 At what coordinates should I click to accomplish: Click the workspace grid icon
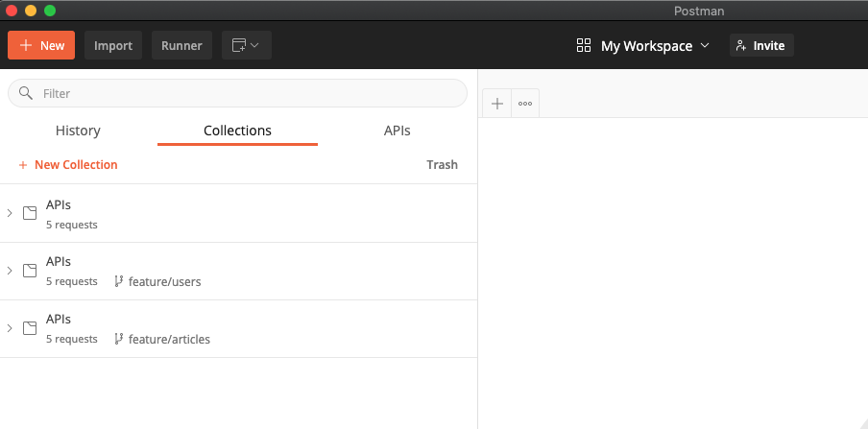tap(584, 45)
